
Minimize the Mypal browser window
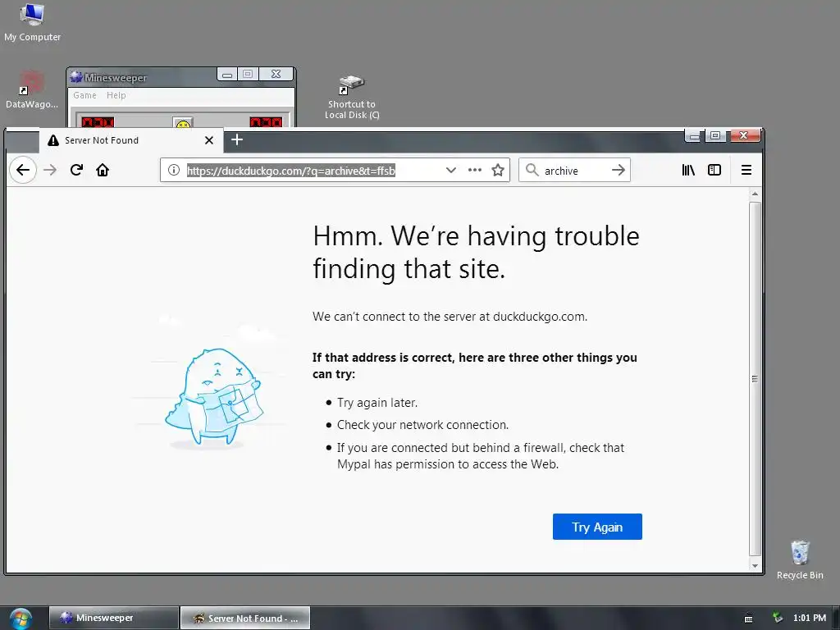[x=694, y=136]
